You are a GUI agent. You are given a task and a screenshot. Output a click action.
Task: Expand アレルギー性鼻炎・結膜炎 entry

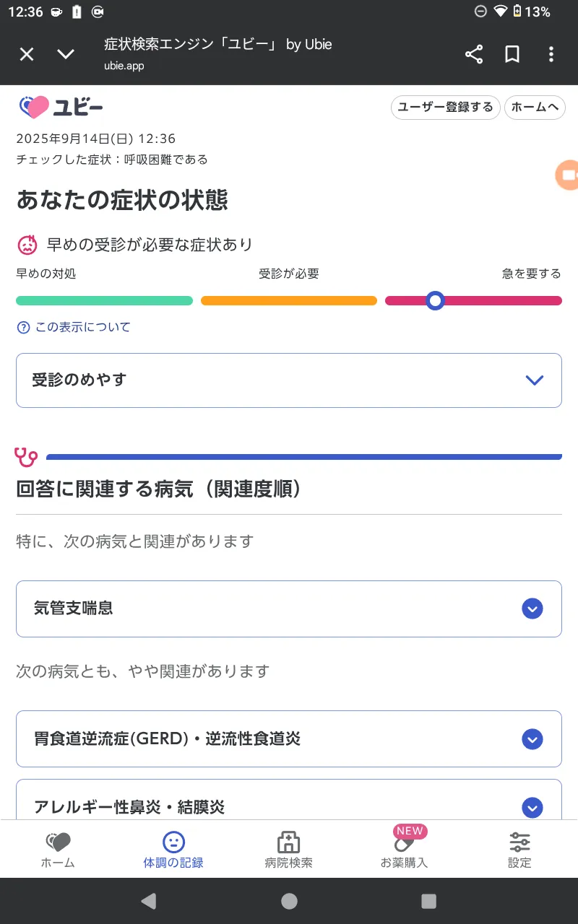pyautogui.click(x=289, y=800)
